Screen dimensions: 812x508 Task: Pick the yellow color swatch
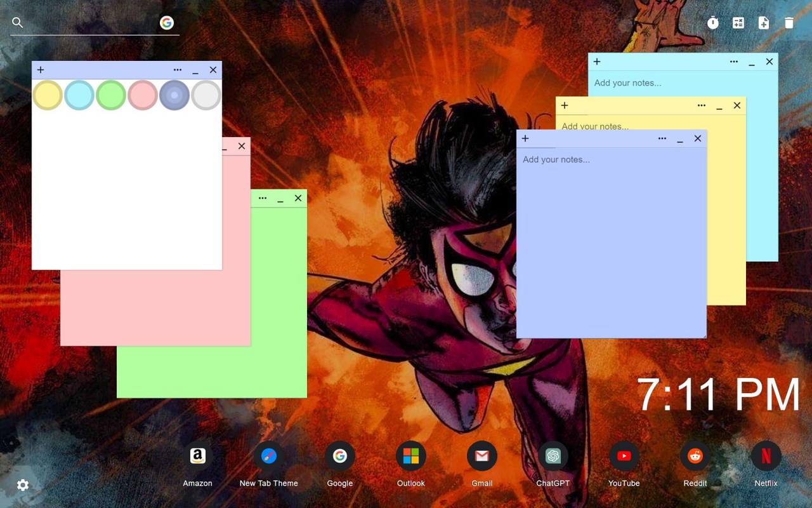click(x=48, y=95)
